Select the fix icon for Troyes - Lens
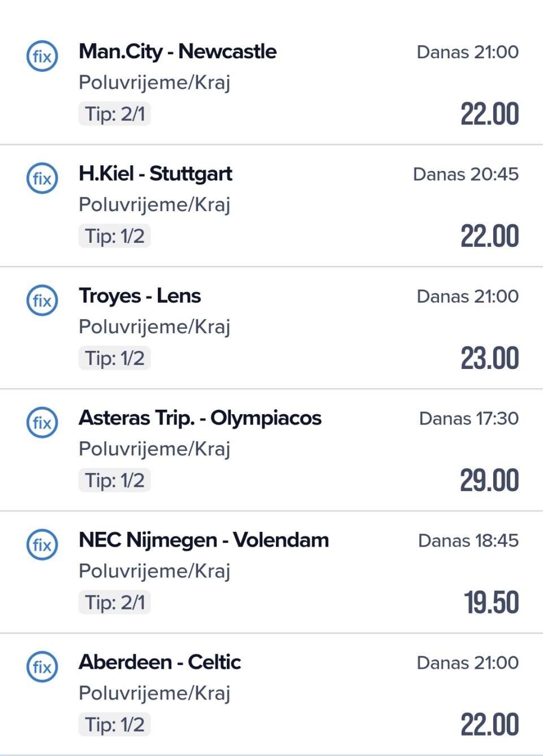543x756 pixels. 42,300
